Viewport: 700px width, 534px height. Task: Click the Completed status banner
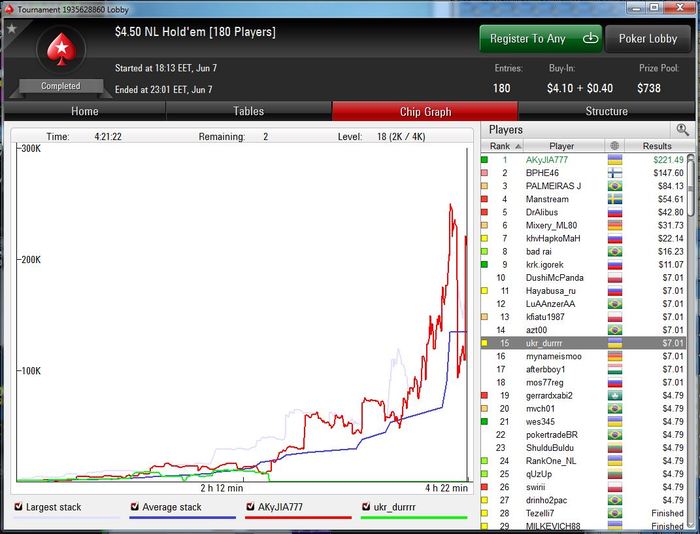(61, 86)
